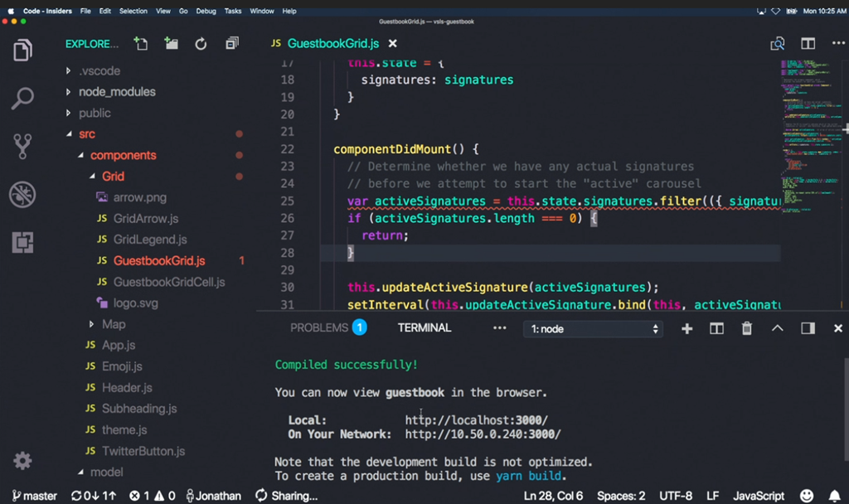The image size is (849, 504).
Task: Collapse all folders in Explorer
Action: (232, 44)
